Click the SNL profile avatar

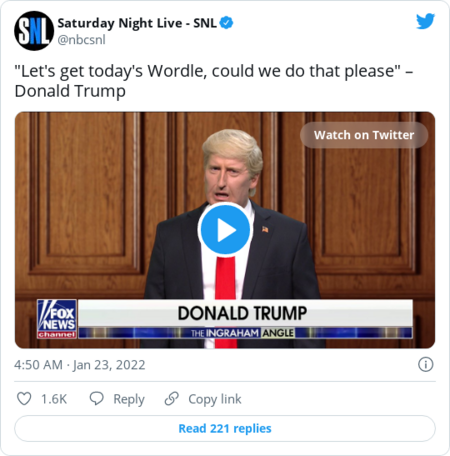(x=34, y=31)
